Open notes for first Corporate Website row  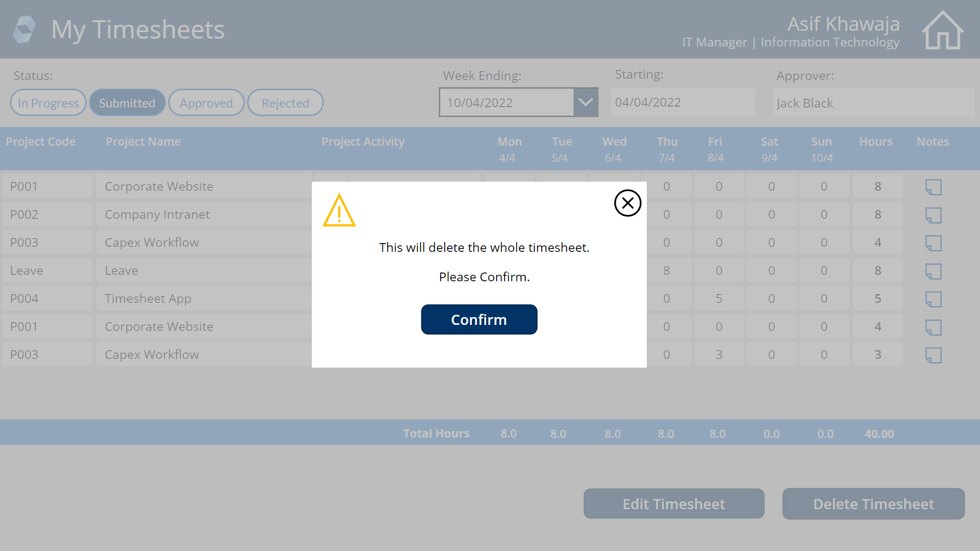933,187
